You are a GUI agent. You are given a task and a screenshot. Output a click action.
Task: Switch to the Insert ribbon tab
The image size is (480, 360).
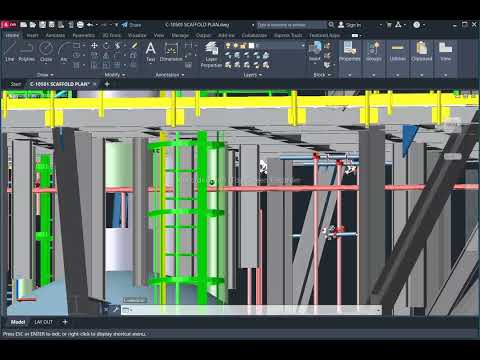(32, 35)
